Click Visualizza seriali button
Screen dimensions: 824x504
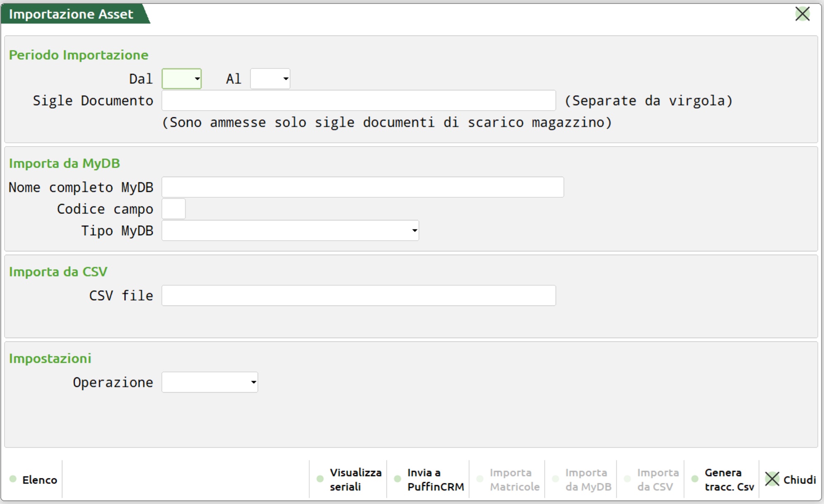point(355,480)
